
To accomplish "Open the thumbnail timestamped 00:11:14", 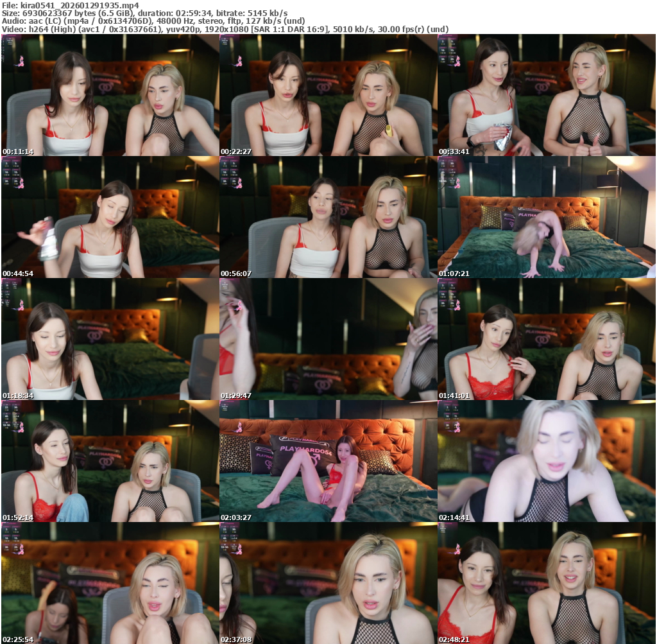I will click(110, 95).
